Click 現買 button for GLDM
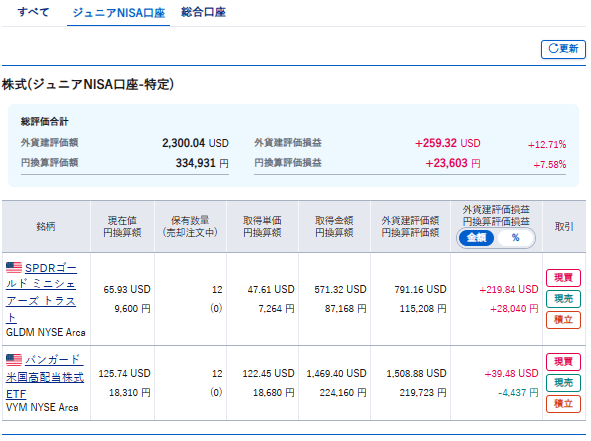591x441 pixels. pos(563,278)
